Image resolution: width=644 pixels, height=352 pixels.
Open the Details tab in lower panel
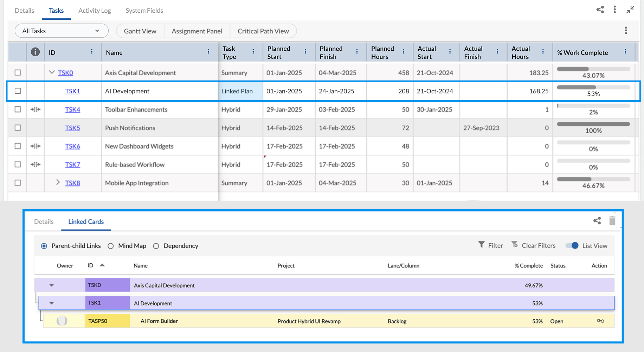[x=44, y=222]
